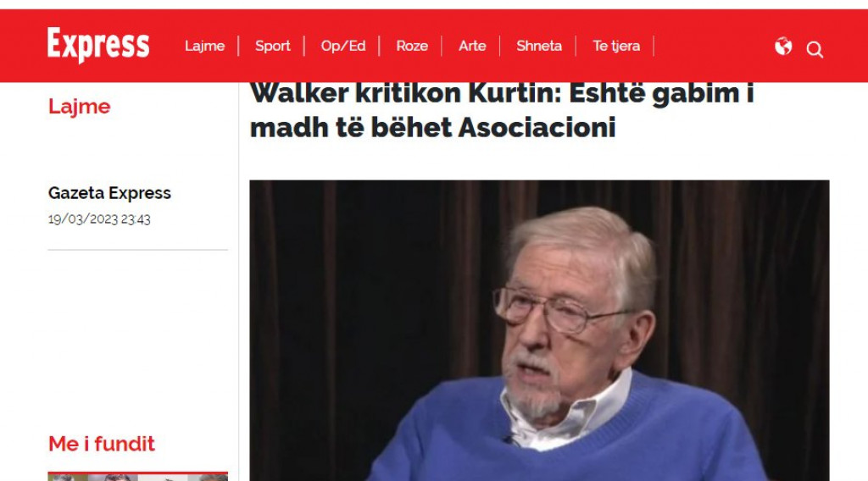Image resolution: width=868 pixels, height=481 pixels.
Task: Open the Gazeta Express author link
Action: 109,193
